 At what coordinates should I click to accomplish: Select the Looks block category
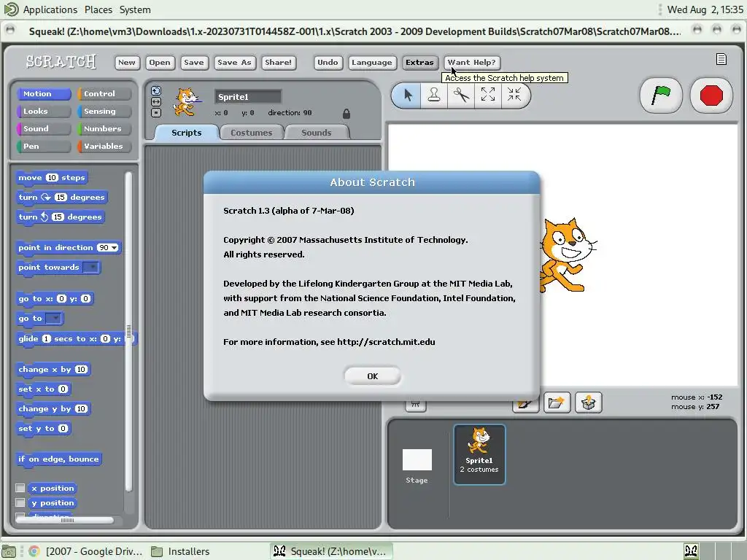click(43, 111)
